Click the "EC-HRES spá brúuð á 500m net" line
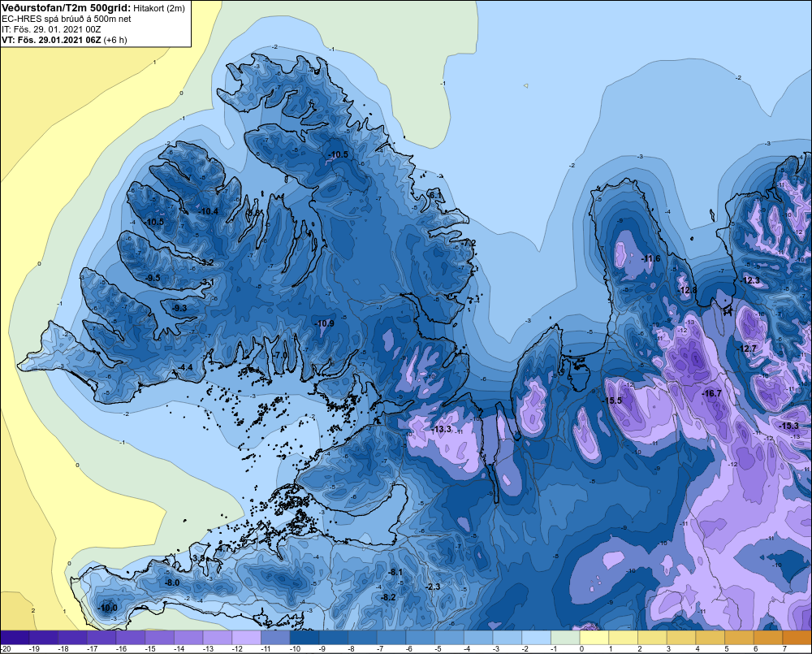 pyautogui.click(x=67, y=19)
